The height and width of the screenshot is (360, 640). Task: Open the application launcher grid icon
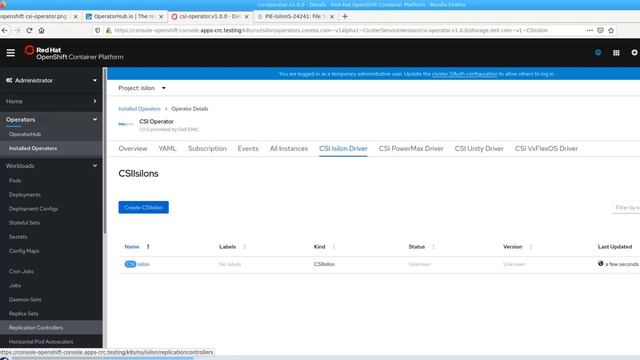(616, 53)
